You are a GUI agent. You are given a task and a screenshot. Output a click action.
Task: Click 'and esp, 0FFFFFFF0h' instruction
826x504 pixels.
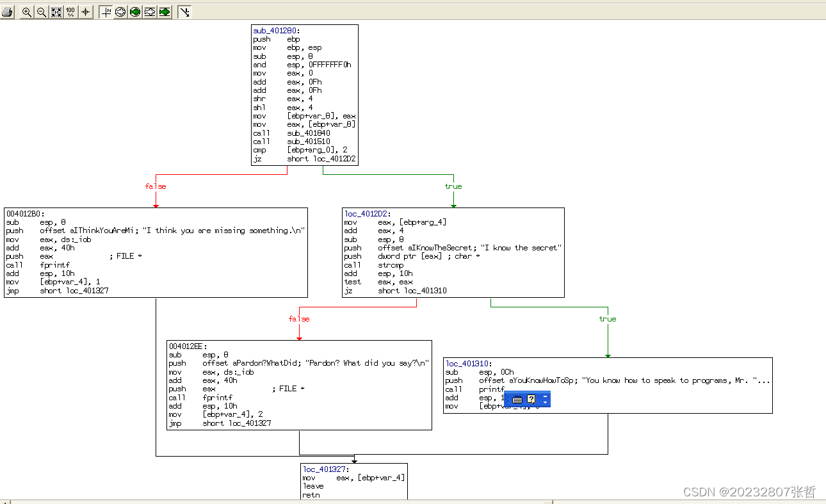point(302,65)
